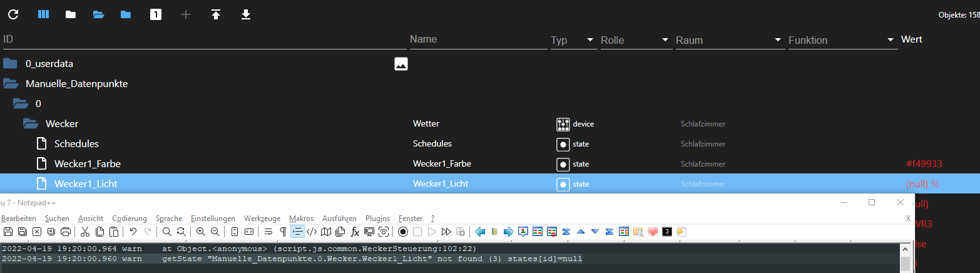Run macro multiple times fast-forward icon
The height and width of the screenshot is (273, 980).
pos(446,232)
